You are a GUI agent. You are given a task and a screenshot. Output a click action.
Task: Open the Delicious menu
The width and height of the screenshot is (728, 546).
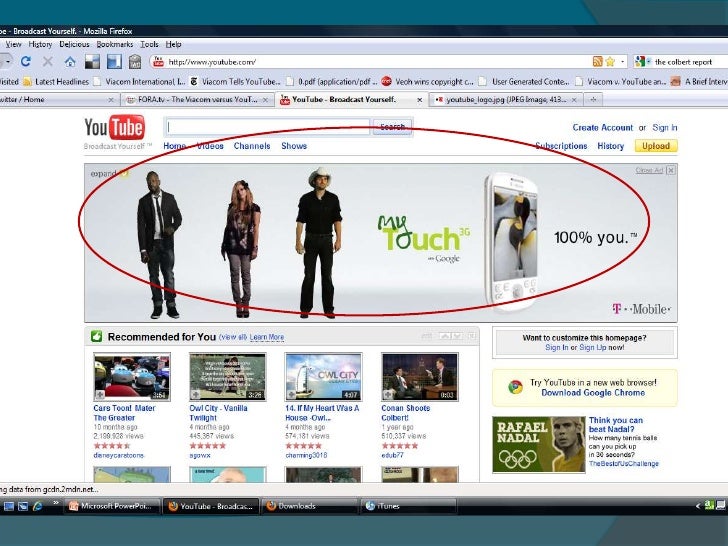(x=74, y=44)
